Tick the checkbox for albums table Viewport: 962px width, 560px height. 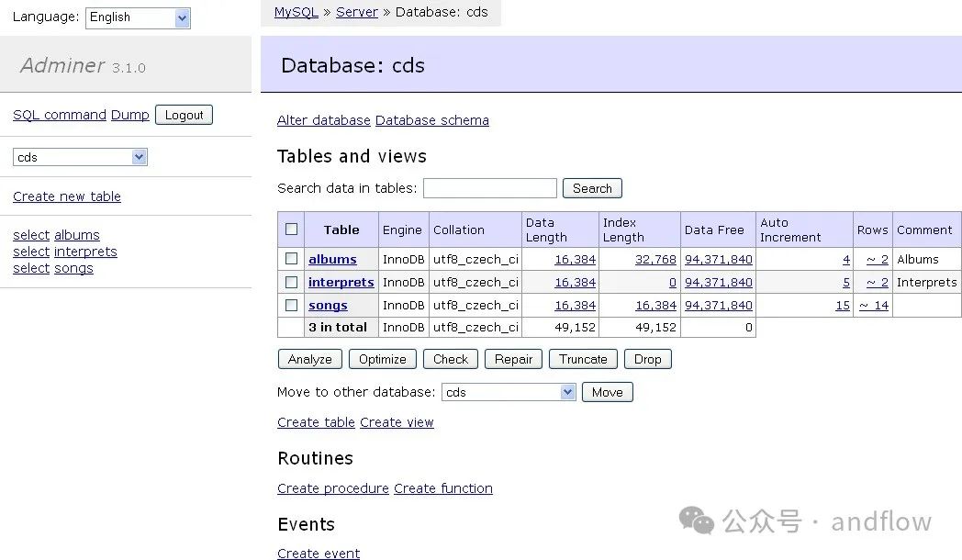pyautogui.click(x=291, y=259)
